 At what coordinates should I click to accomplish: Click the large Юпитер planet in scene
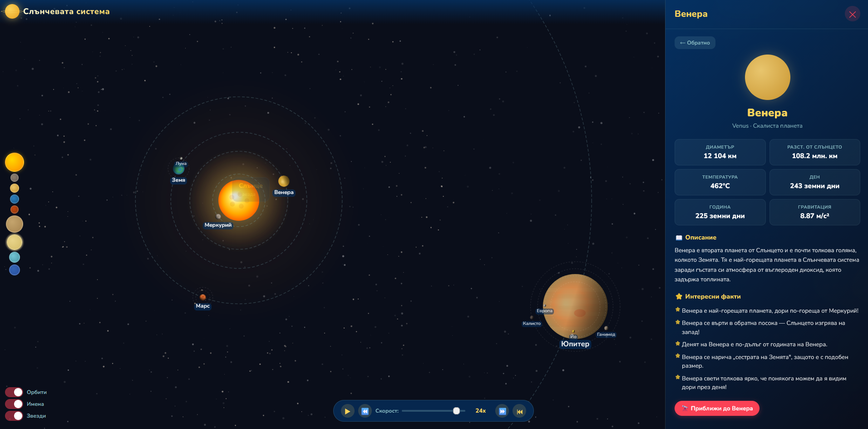[x=575, y=305]
